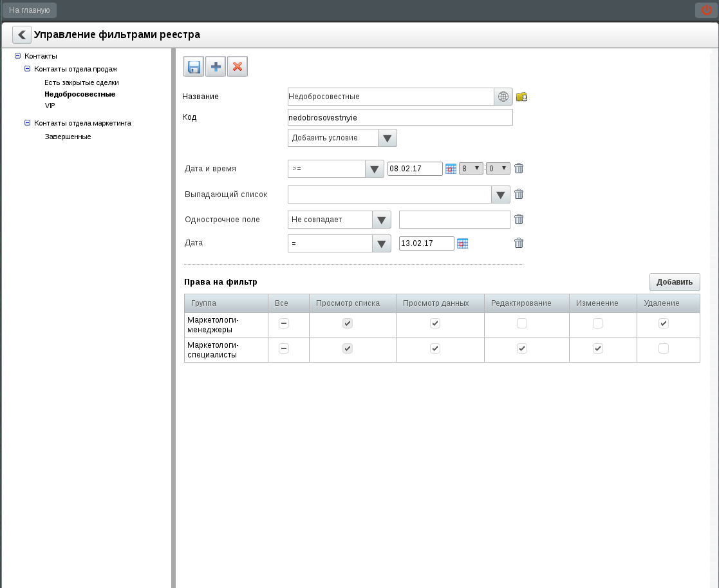This screenshot has height=588, width=719.
Task: Open the hours dropdown showing 8
Action: coord(471,169)
